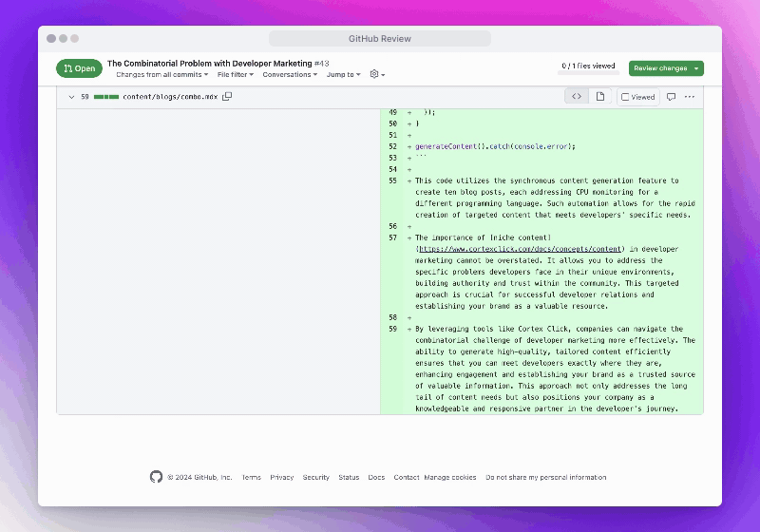Image resolution: width=760 pixels, height=532 pixels.
Task: Open the Docs footer link
Action: (x=376, y=477)
